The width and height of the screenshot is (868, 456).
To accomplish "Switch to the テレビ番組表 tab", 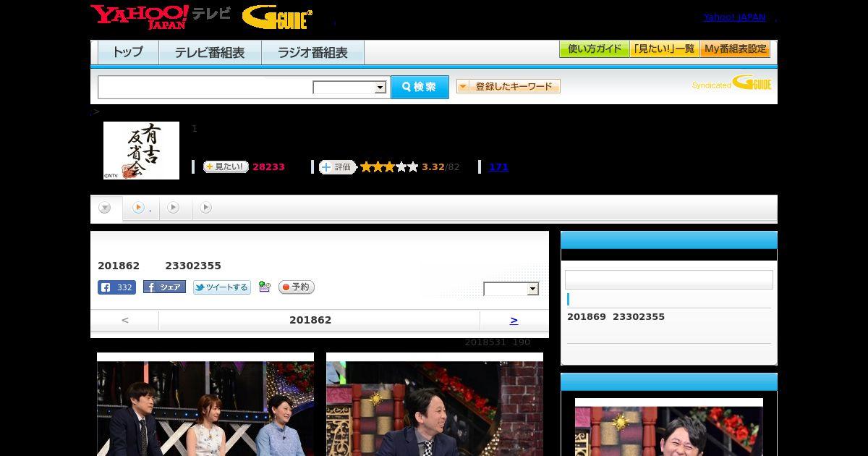I will [210, 53].
